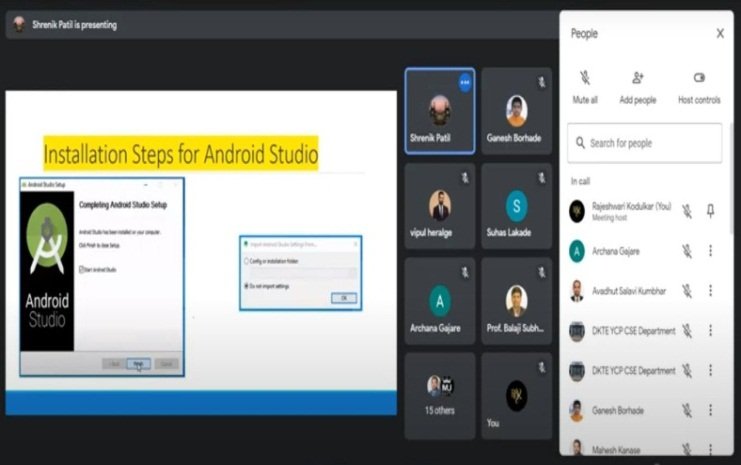
Task: Open the 15 others participant tile
Action: [x=440, y=395]
